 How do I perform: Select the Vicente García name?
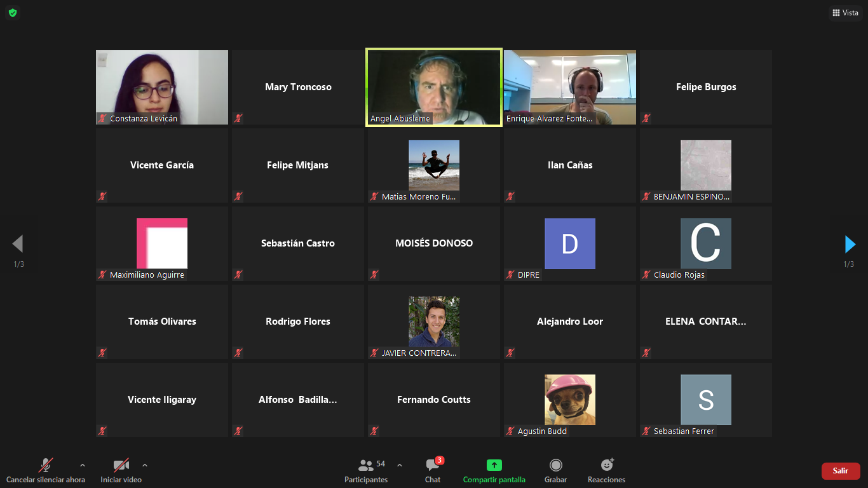click(162, 165)
